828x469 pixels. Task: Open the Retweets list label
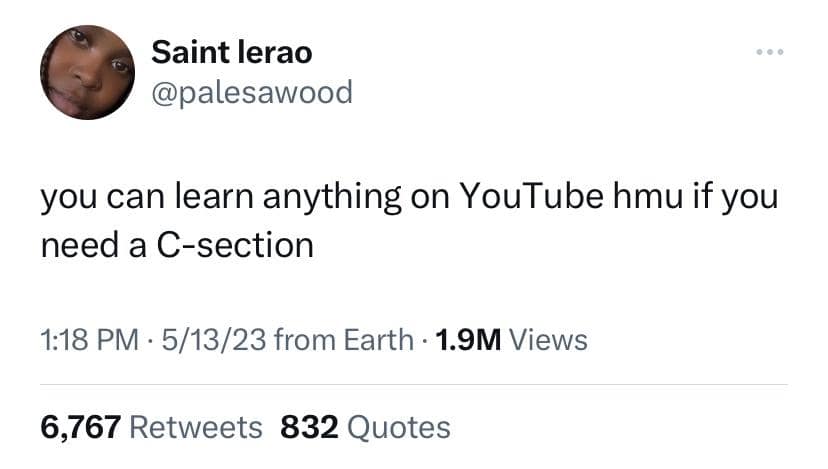(196, 428)
